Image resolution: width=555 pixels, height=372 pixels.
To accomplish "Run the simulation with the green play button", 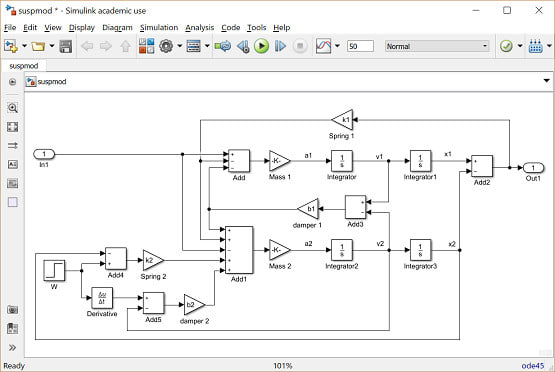I will click(261, 46).
